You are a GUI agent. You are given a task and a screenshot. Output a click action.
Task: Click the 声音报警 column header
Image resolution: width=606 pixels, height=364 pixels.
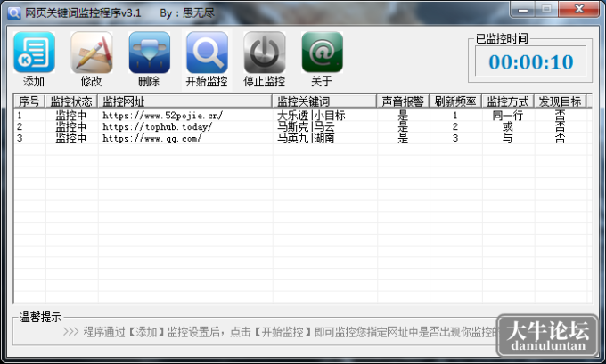[403, 101]
